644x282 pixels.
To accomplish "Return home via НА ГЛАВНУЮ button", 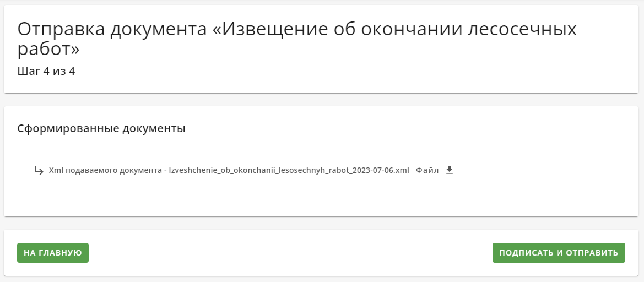I will (x=53, y=253).
